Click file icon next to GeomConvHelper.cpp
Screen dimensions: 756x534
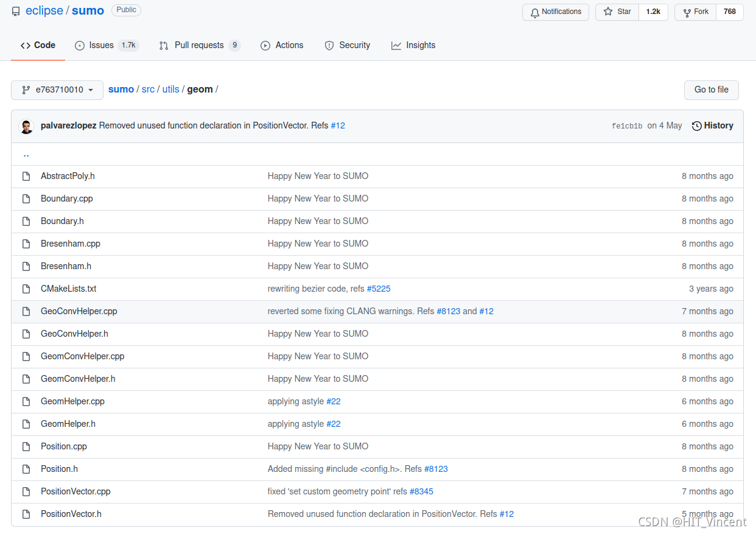(26, 356)
